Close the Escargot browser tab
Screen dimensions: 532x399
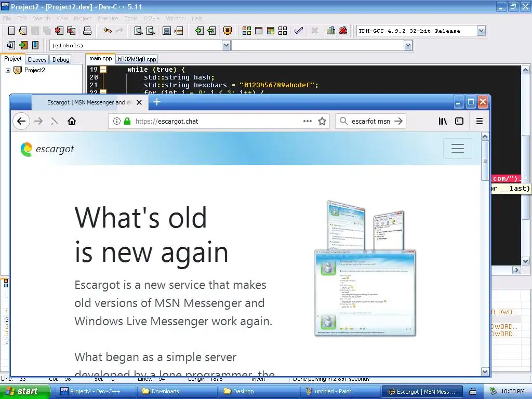139,102
